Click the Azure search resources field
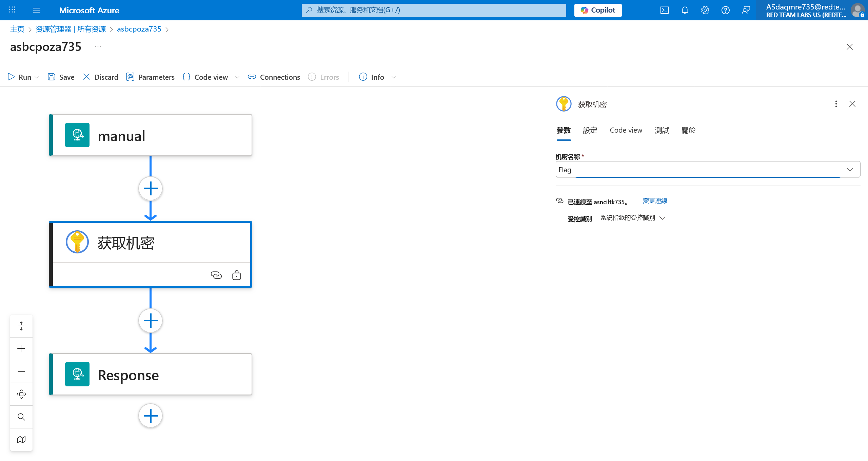The width and height of the screenshot is (868, 461). point(434,10)
